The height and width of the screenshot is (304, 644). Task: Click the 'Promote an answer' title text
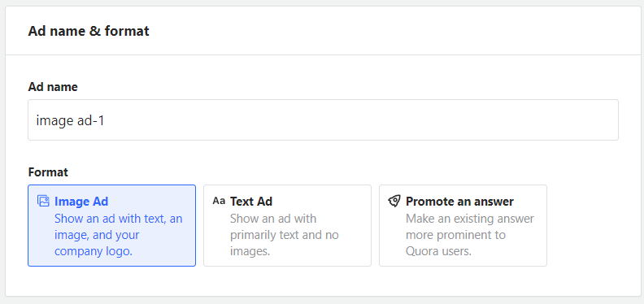point(459,202)
